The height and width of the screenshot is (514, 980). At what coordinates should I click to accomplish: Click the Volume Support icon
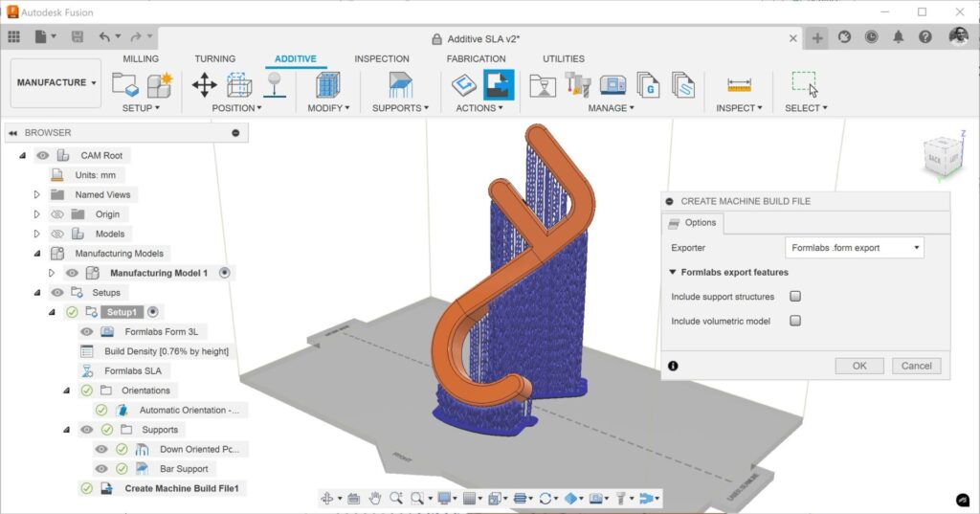click(401, 85)
